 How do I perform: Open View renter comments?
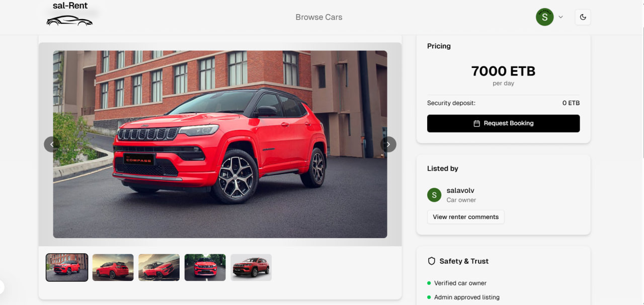point(465,217)
